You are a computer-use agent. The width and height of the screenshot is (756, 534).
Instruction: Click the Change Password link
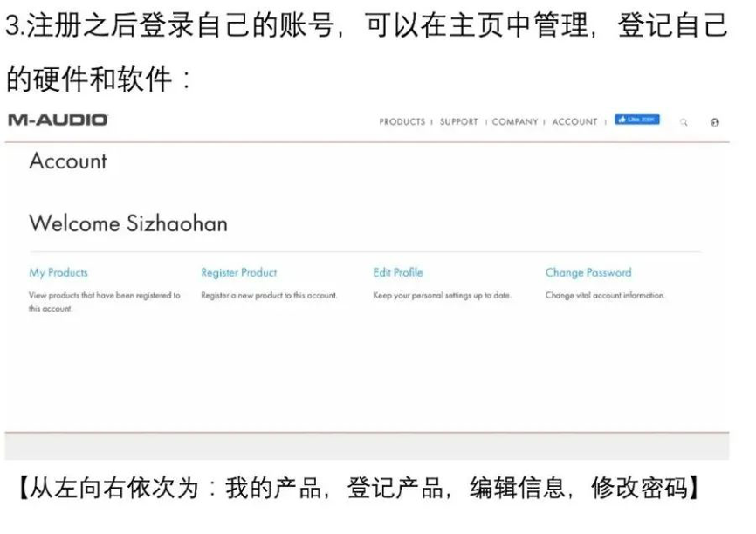588,272
